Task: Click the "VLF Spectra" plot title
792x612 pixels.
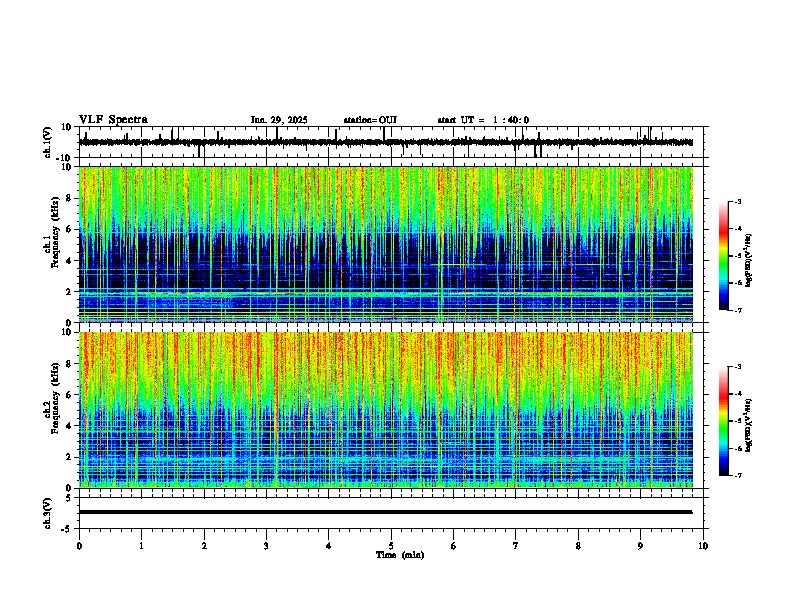Action: point(113,120)
